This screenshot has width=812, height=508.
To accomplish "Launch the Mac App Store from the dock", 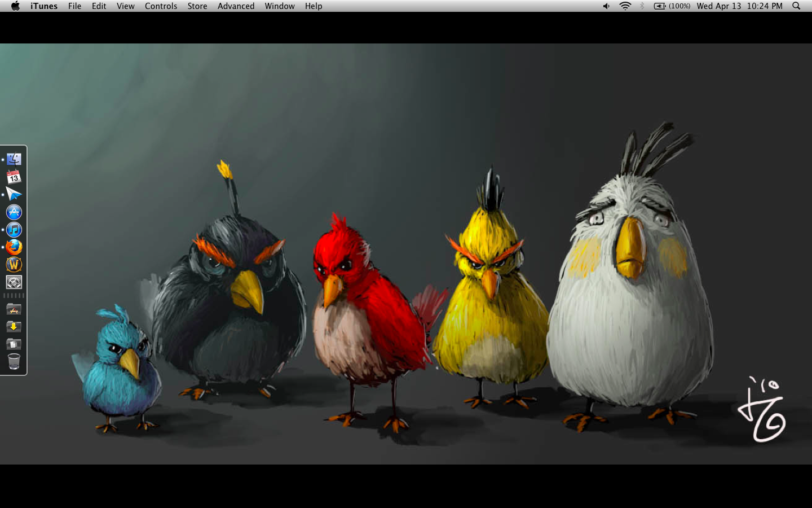I will click(14, 212).
